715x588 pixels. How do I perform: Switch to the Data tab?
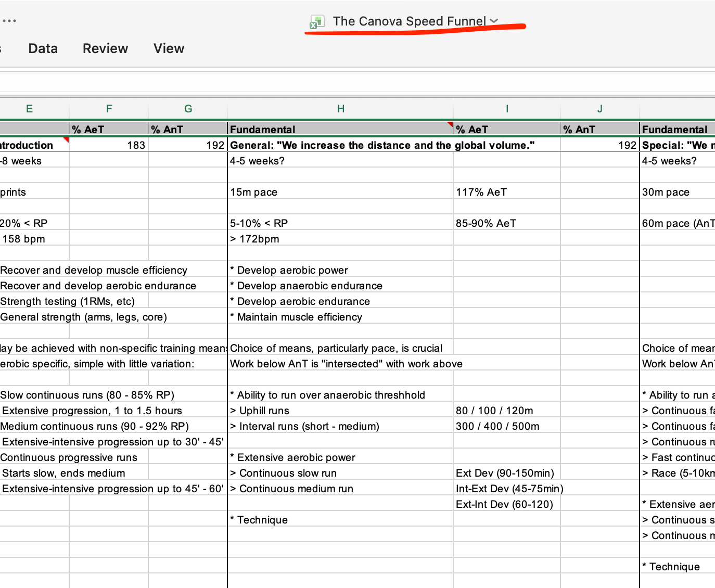pos(43,48)
